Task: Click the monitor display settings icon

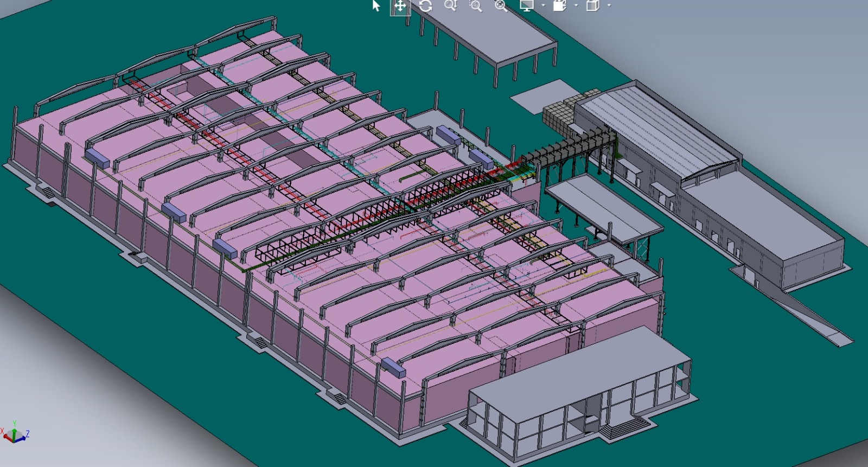Action: (x=527, y=5)
